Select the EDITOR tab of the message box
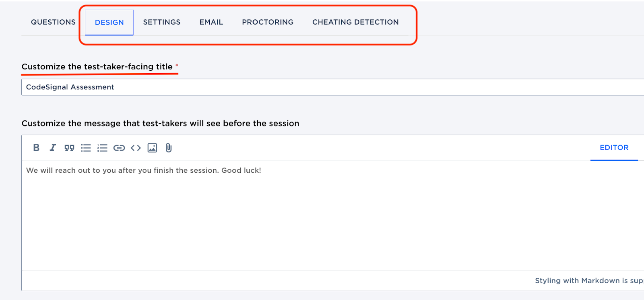 pos(614,148)
